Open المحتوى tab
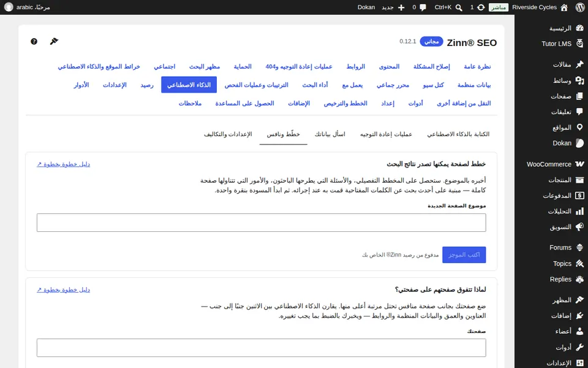Viewport: 588px width, 368px height. pyautogui.click(x=390, y=66)
